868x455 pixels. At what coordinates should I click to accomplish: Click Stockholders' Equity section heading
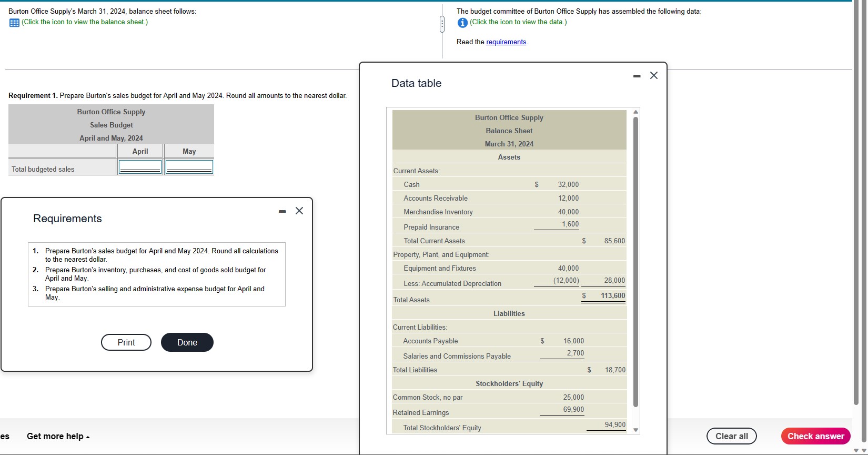click(x=509, y=383)
